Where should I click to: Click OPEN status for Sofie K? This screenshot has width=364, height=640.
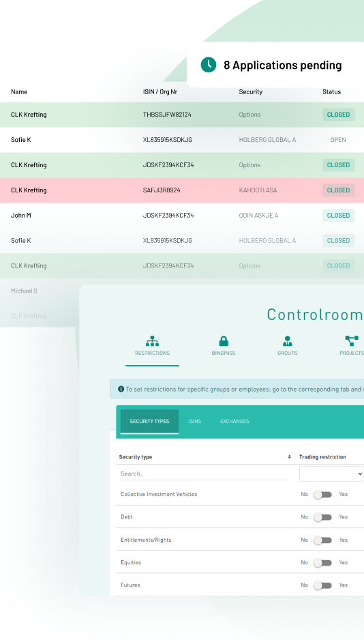pyautogui.click(x=338, y=140)
